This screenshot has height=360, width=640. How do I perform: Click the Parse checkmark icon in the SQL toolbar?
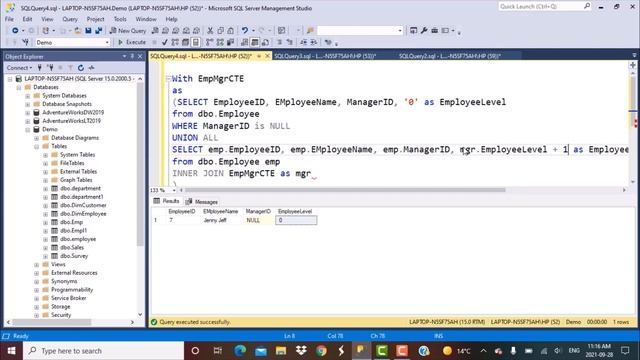point(164,42)
